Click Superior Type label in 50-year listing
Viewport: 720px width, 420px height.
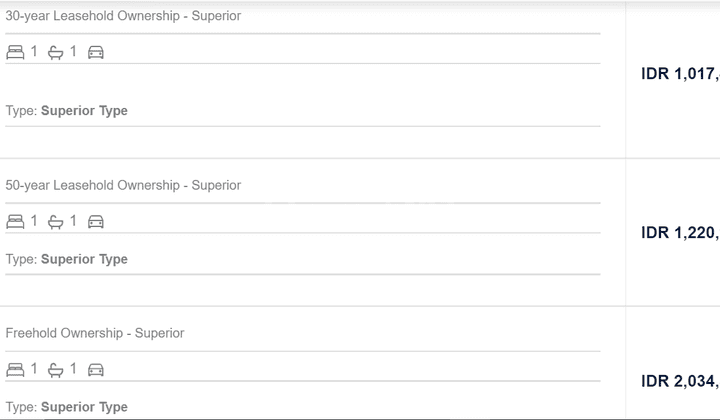pyautogui.click(x=84, y=259)
